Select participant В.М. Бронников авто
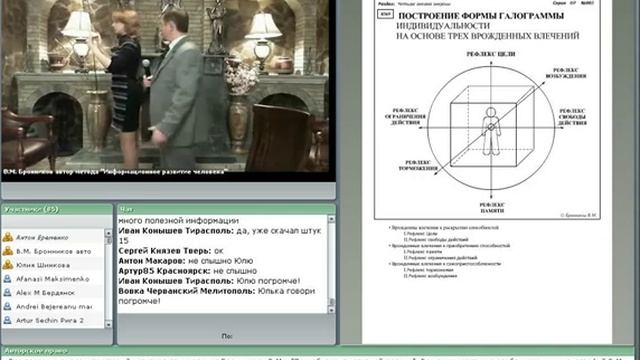This screenshot has width=640, height=360. [x=53, y=251]
